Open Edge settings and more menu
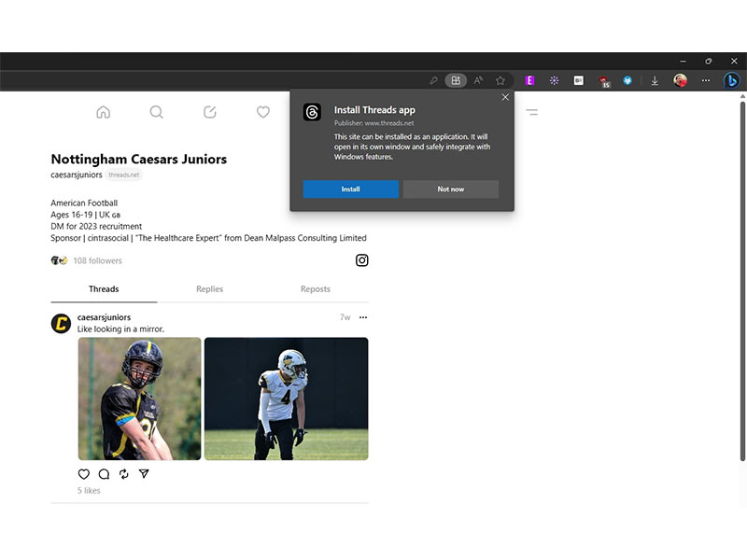 point(706,80)
